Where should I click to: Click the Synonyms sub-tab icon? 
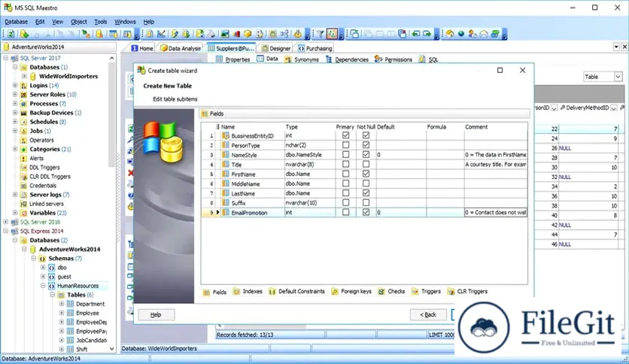288,59
